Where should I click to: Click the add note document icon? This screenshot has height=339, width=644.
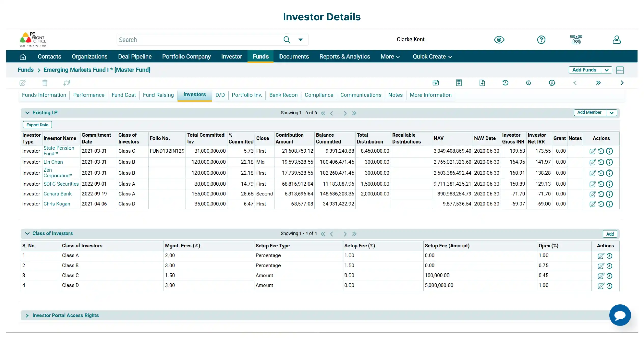tap(459, 83)
